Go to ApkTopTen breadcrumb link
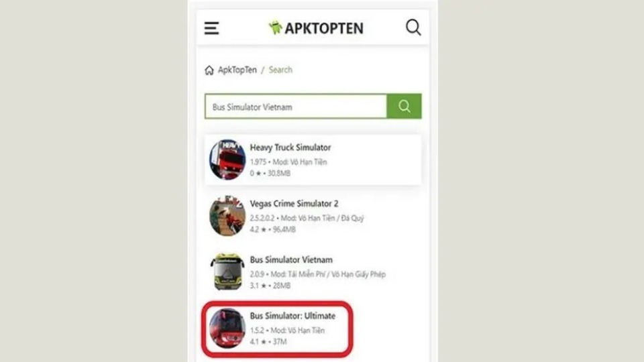 [x=237, y=70]
